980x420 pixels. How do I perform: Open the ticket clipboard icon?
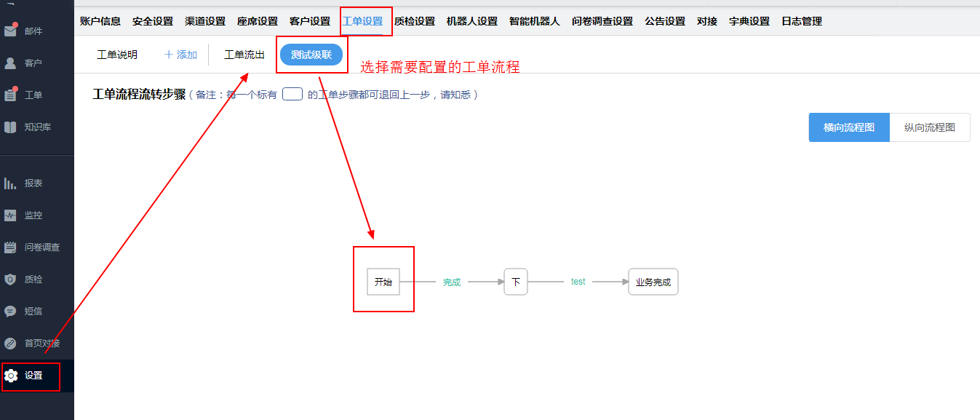[10, 95]
